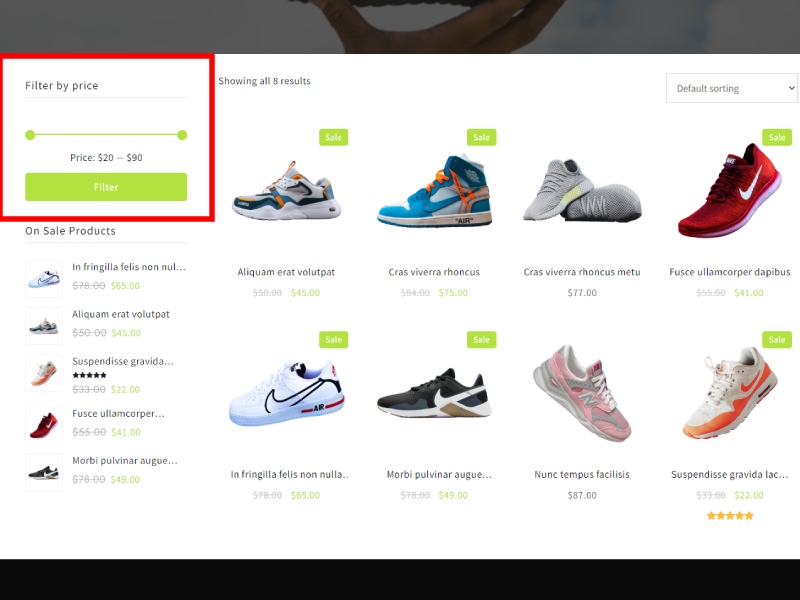The image size is (800, 600).
Task: Click the $22.00 sale price in sidebar
Action: [126, 389]
